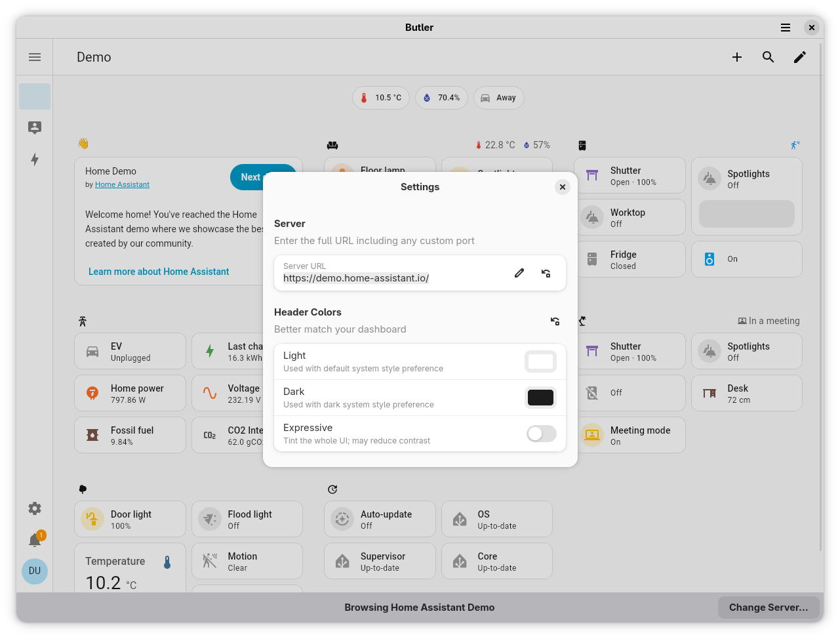Click the Fridge icon
This screenshot has width=840, height=639.
coord(592,259)
